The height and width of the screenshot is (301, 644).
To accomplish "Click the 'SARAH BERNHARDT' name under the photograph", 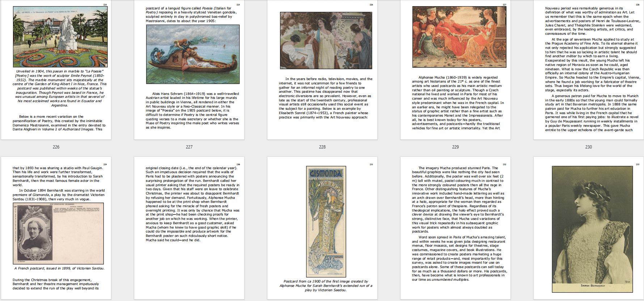I will (x=593, y=286).
